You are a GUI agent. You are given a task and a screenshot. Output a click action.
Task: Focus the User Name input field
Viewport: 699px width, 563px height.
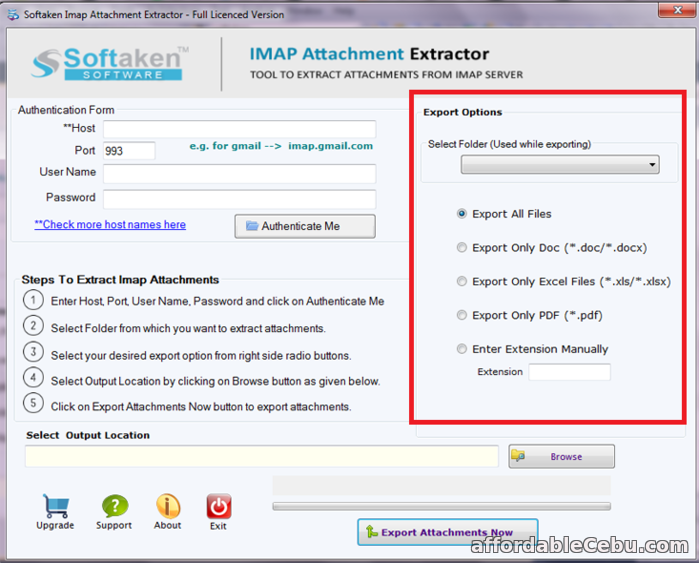(240, 173)
